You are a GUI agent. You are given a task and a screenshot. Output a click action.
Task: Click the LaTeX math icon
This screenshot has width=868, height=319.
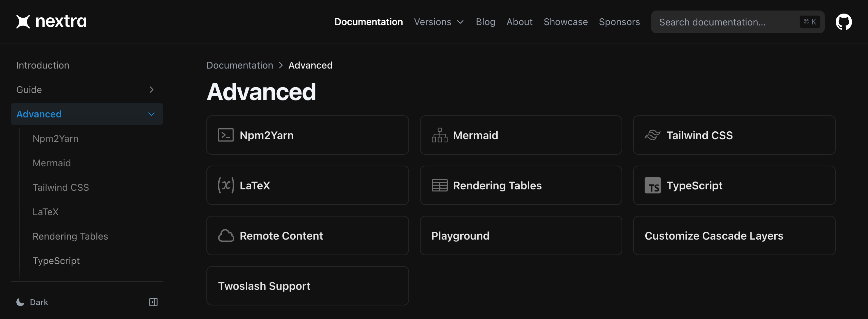[225, 185]
